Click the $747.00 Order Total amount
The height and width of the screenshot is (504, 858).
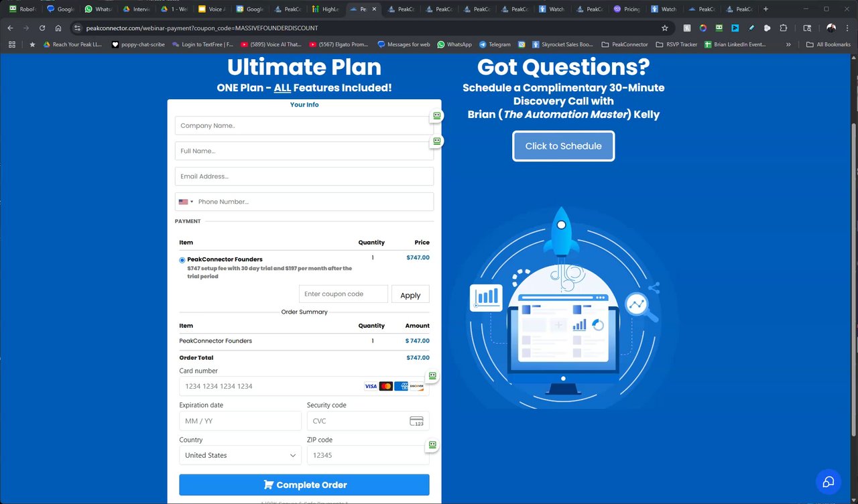[418, 358]
